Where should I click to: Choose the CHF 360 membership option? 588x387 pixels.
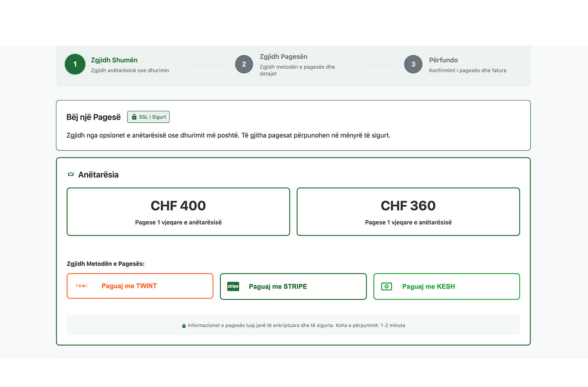pyautogui.click(x=408, y=212)
